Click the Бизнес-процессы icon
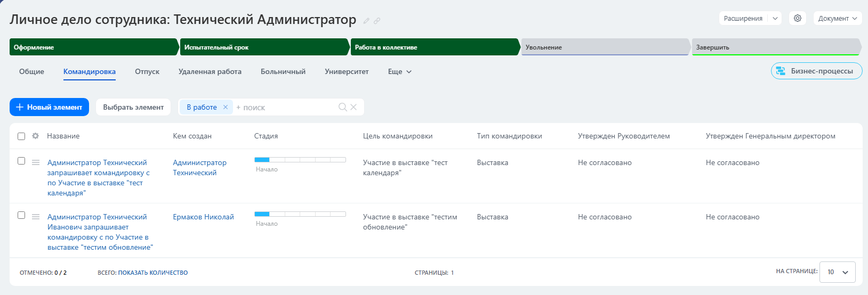The image size is (868, 295). (x=781, y=71)
